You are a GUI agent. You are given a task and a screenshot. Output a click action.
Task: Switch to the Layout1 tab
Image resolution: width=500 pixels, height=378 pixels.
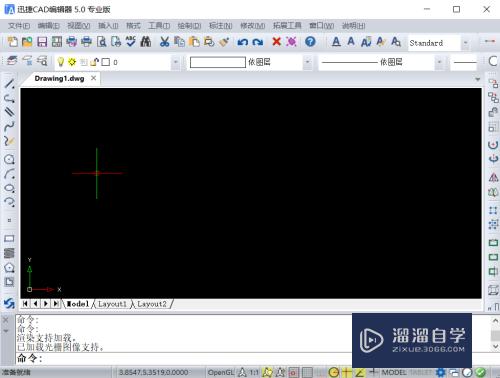[x=112, y=304]
